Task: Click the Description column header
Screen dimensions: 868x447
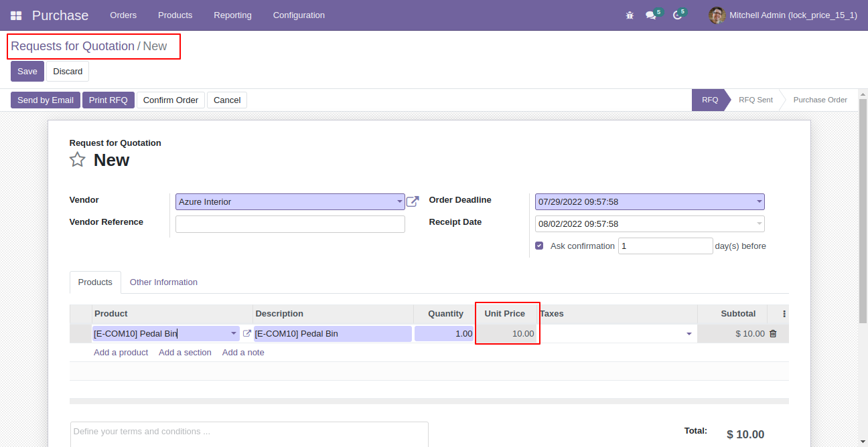Action: pos(333,314)
